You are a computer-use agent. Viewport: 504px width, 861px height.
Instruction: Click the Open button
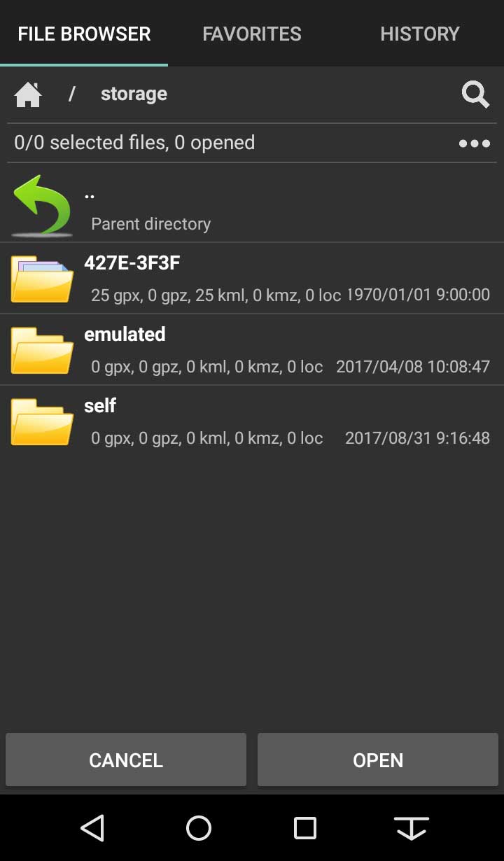point(378,760)
